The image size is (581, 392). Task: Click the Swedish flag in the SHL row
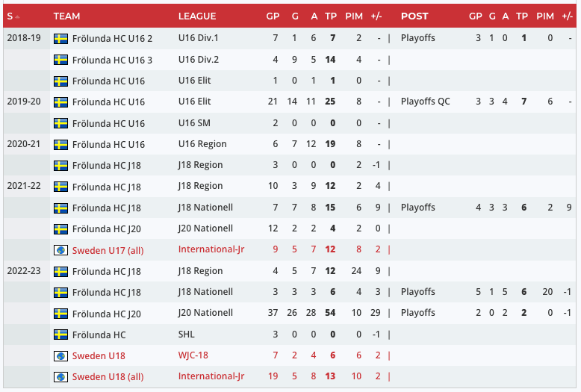60,335
